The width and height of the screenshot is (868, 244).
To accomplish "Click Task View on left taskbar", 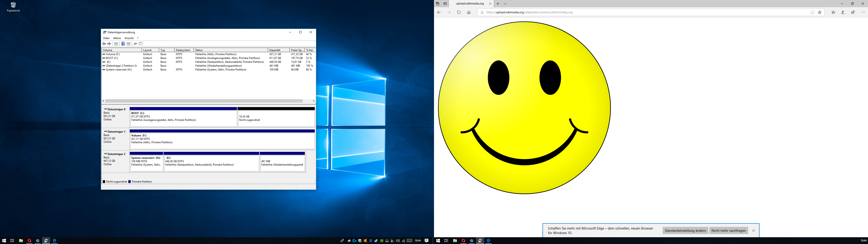I will (x=12, y=241).
